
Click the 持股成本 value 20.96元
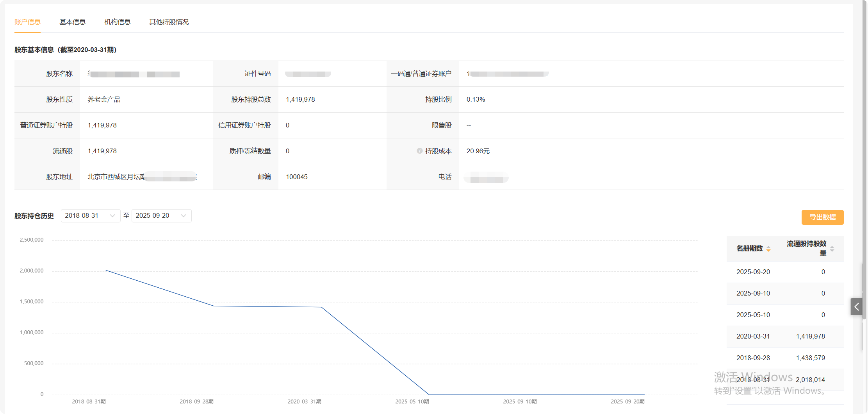[478, 151]
